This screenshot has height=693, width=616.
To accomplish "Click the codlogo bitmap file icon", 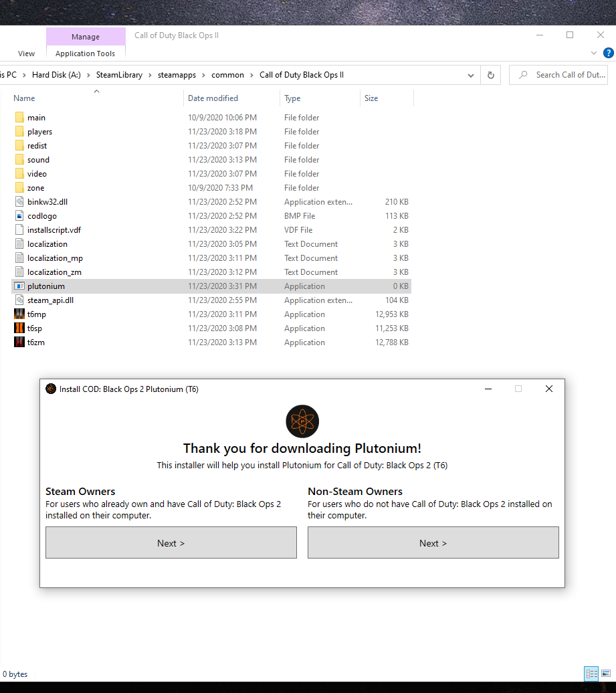I will (x=19, y=215).
